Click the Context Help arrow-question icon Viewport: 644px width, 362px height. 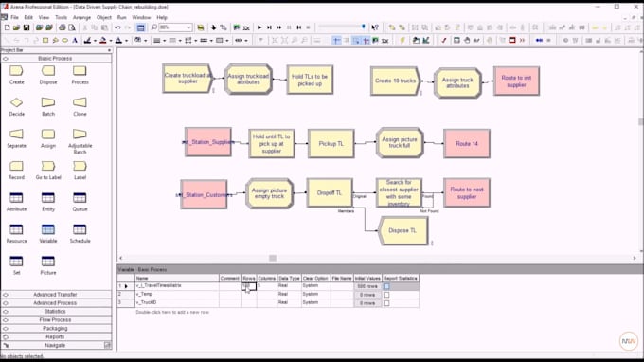(x=375, y=27)
